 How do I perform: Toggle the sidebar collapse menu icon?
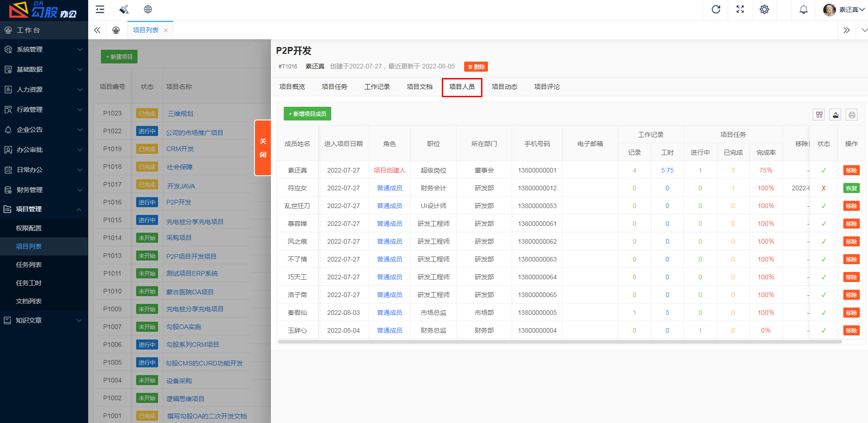[x=100, y=10]
